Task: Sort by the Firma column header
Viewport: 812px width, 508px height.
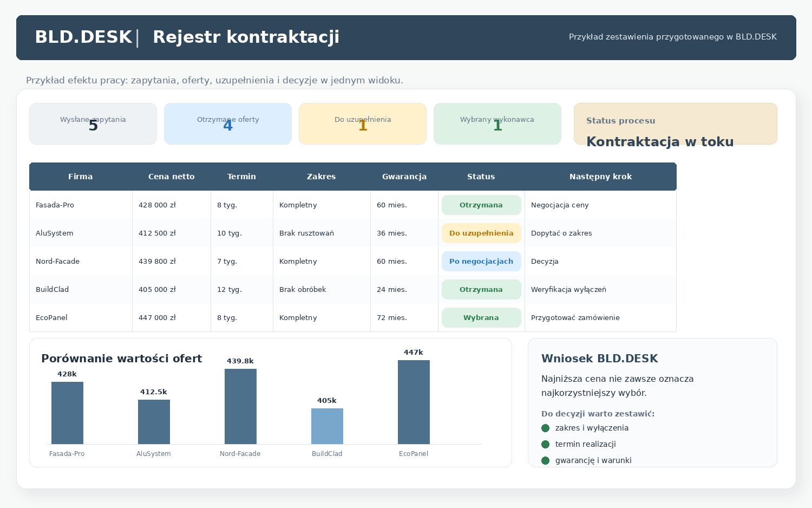Action: pyautogui.click(x=81, y=177)
